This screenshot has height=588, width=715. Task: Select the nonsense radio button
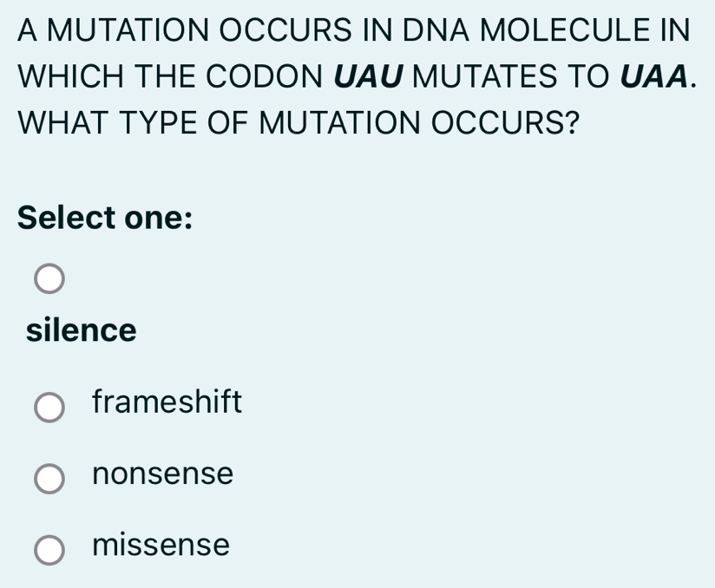50,476
